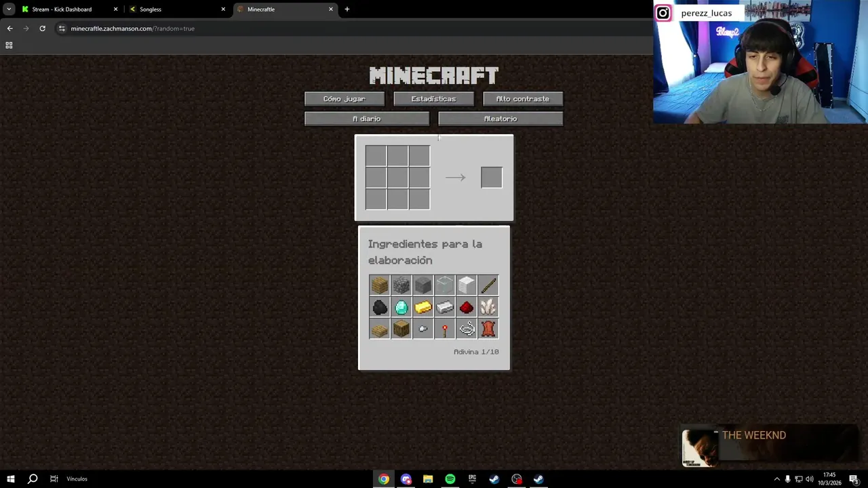Open Google Chrome from the taskbar
The image size is (868, 488).
point(384,479)
